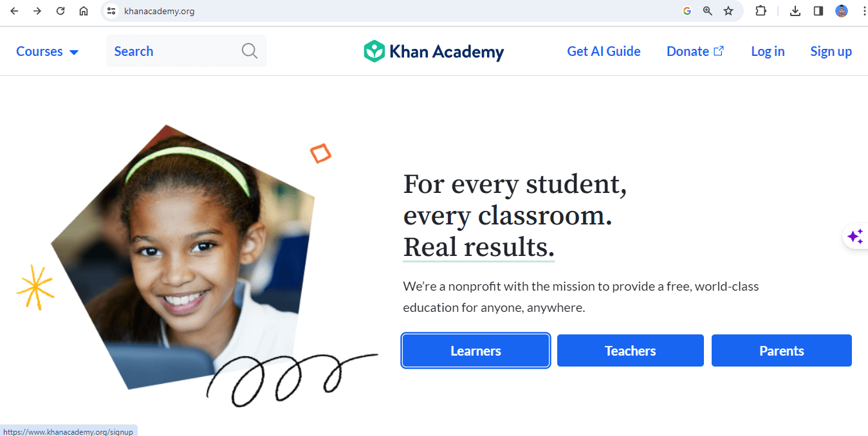
Task: Open the Chrome three-dot menu
Action: pos(863,11)
